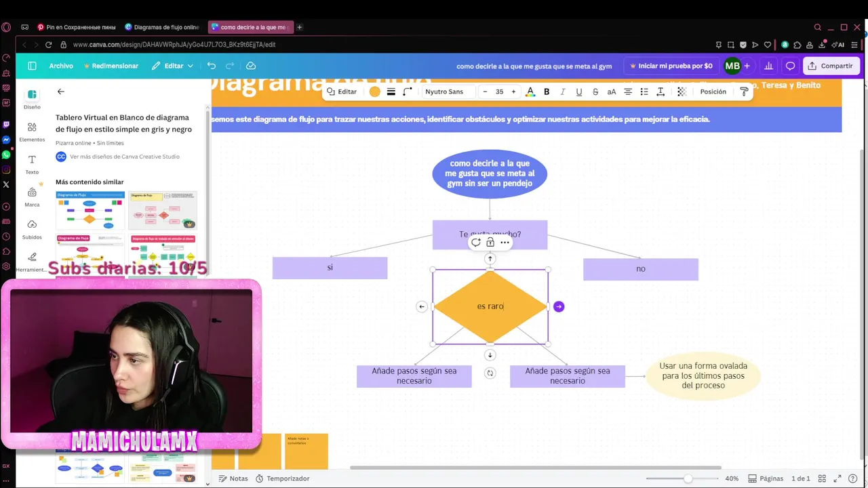
Task: Switch to the Pin en Сохраненные пины tab
Action: 77,27
